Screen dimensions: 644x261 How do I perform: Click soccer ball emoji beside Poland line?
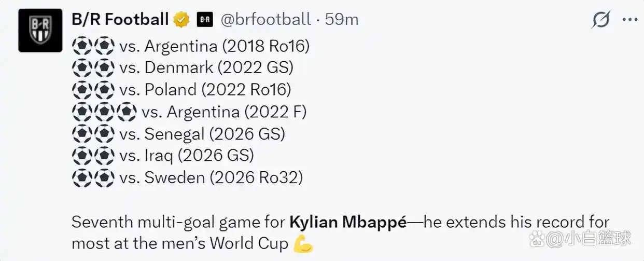pyautogui.click(x=93, y=90)
